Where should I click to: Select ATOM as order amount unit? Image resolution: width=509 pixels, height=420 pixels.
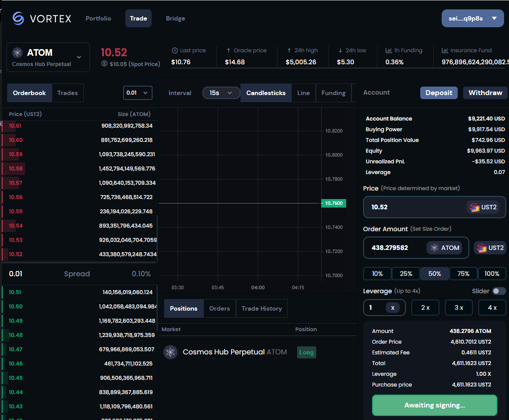(x=445, y=248)
